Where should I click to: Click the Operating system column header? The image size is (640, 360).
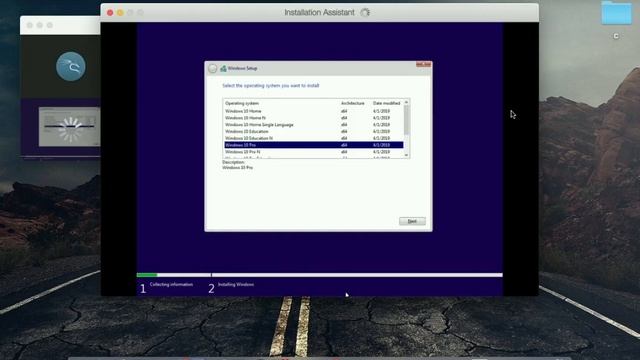(x=242, y=103)
